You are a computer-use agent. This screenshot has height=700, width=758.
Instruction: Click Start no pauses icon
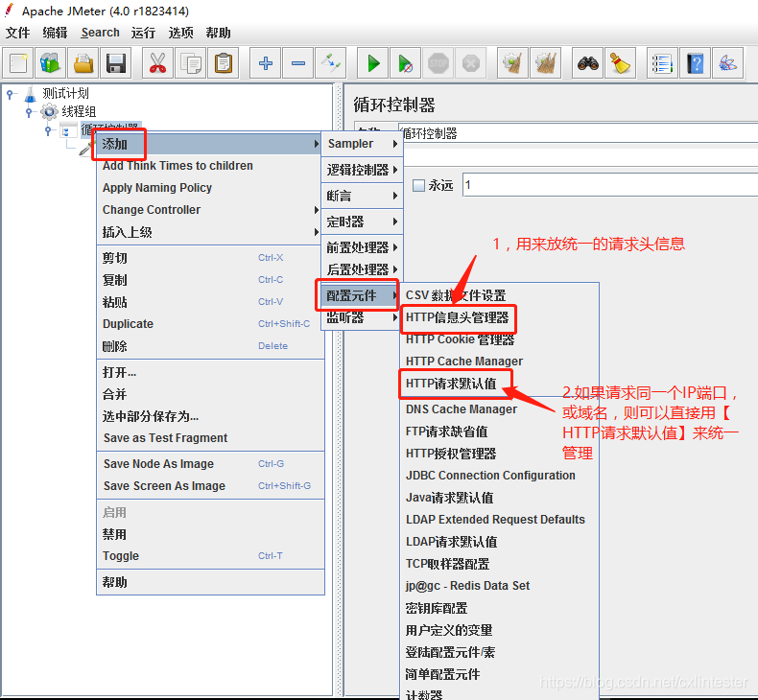pos(405,63)
